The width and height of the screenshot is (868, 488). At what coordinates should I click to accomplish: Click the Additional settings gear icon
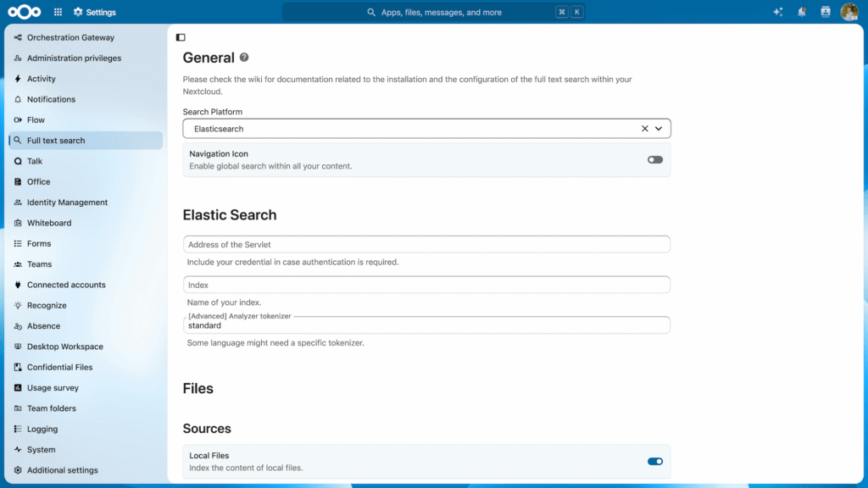point(18,470)
